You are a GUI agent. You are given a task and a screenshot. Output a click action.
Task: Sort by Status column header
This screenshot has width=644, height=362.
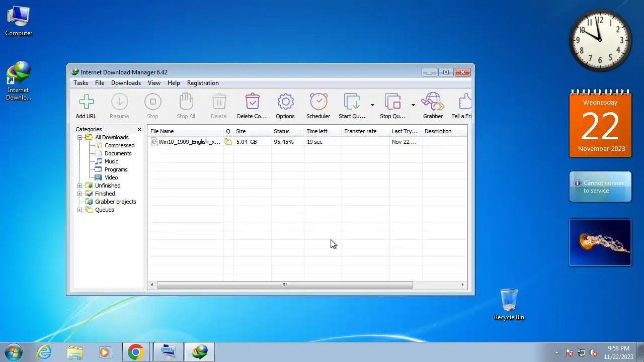(x=288, y=131)
